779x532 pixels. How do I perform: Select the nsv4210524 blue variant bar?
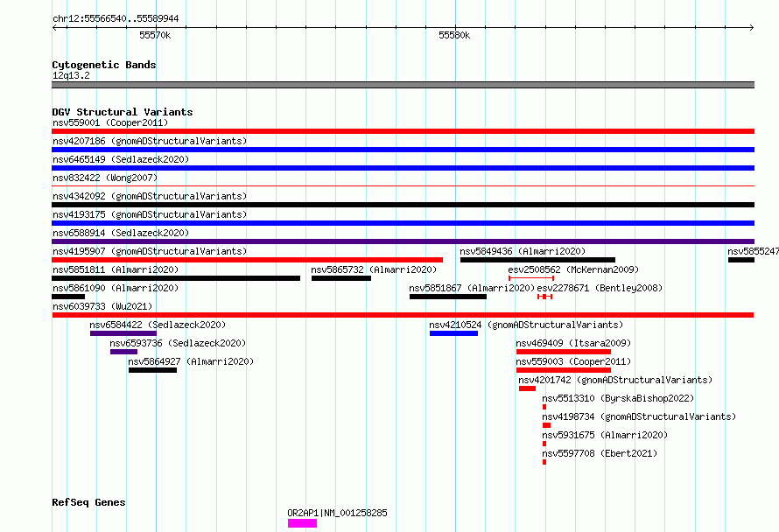pyautogui.click(x=453, y=333)
